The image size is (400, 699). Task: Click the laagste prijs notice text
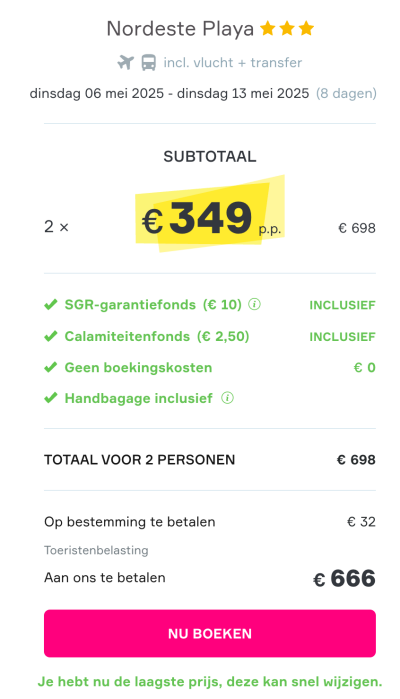pyautogui.click(x=210, y=682)
